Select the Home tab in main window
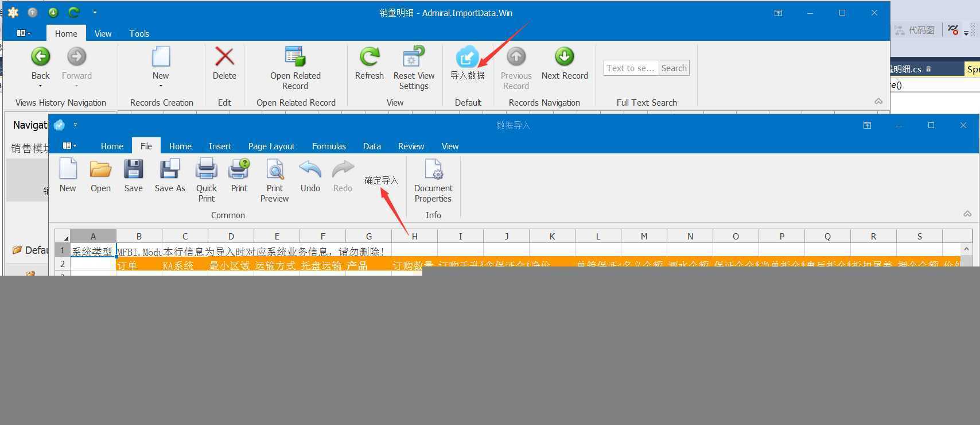The image size is (980, 425). point(66,33)
